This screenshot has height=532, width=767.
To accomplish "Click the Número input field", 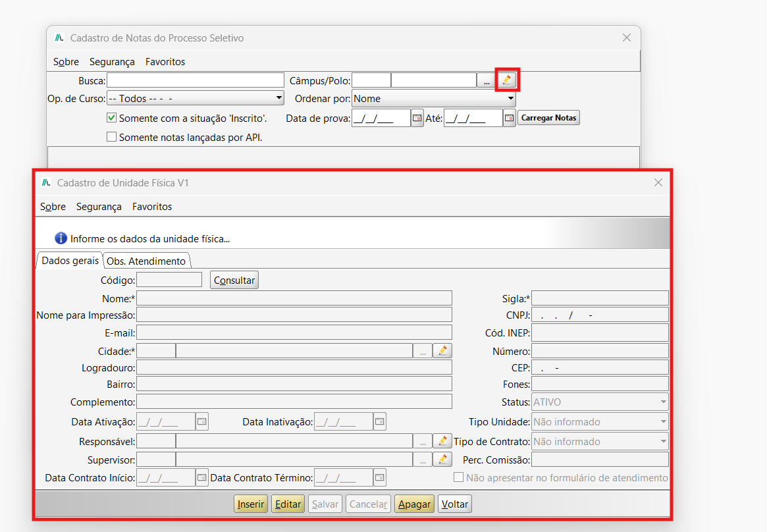I will tap(600, 351).
